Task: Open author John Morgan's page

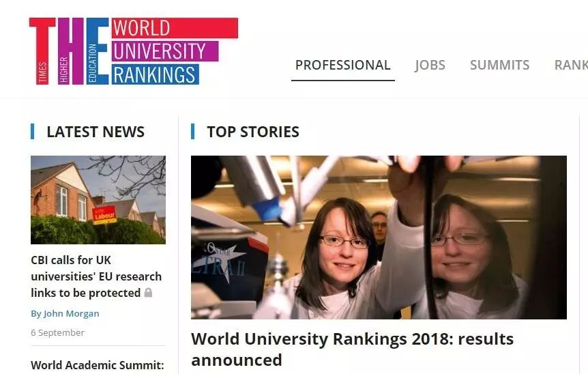Action: [65, 314]
